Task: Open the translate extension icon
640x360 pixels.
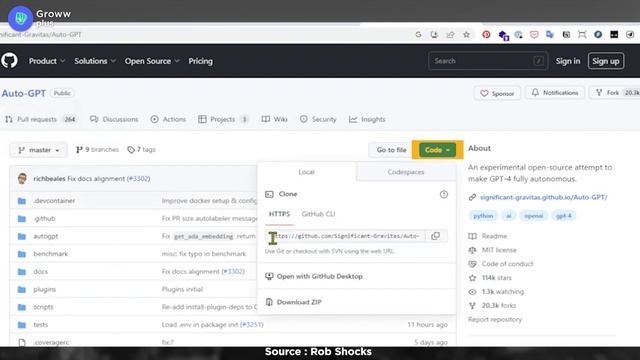Action: point(550,35)
